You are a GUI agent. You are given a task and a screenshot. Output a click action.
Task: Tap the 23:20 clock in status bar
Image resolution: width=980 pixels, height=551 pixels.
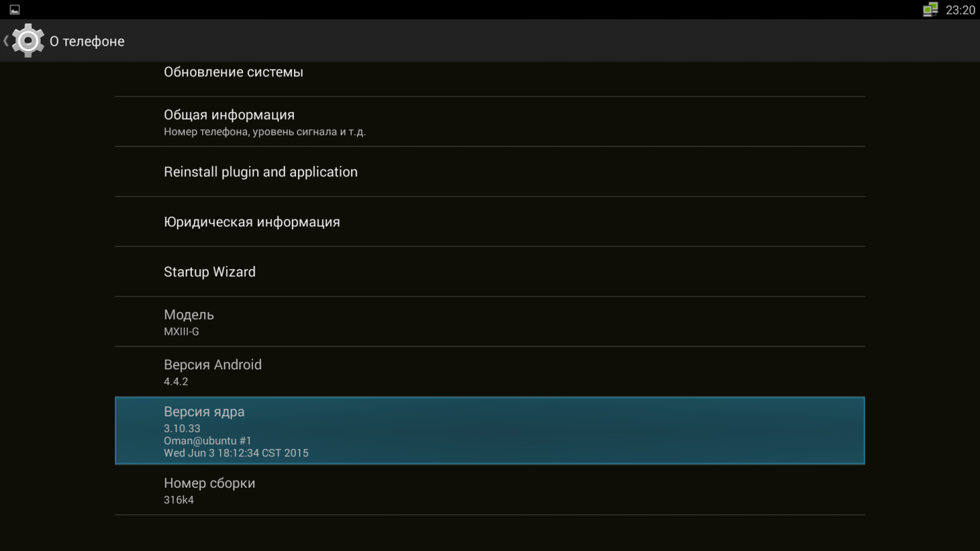coord(960,10)
